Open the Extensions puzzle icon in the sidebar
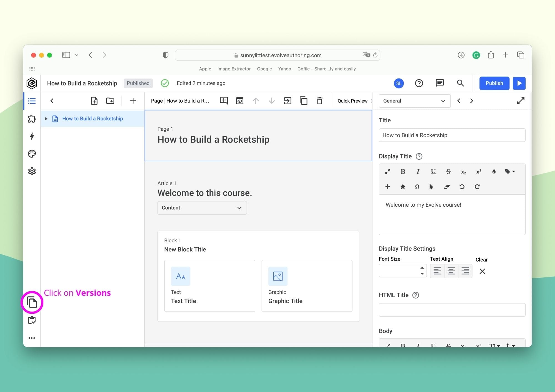The height and width of the screenshot is (392, 555). (32, 119)
